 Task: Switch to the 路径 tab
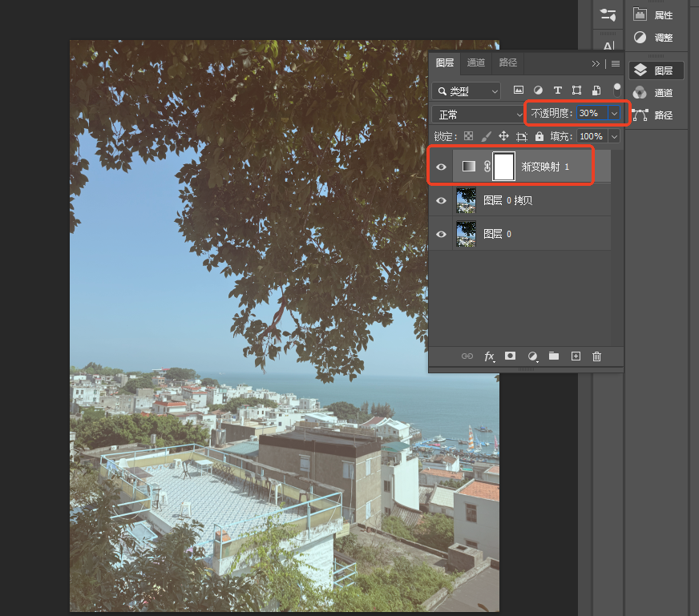click(x=507, y=62)
